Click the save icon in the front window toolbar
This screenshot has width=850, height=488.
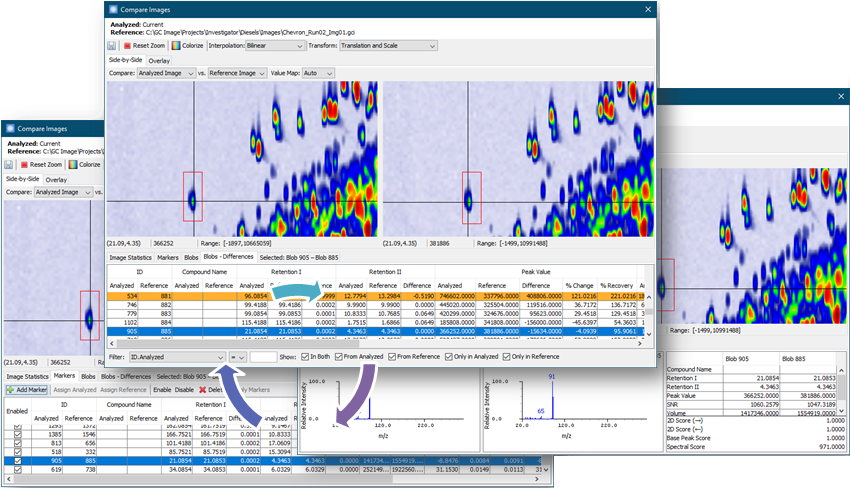[113, 45]
